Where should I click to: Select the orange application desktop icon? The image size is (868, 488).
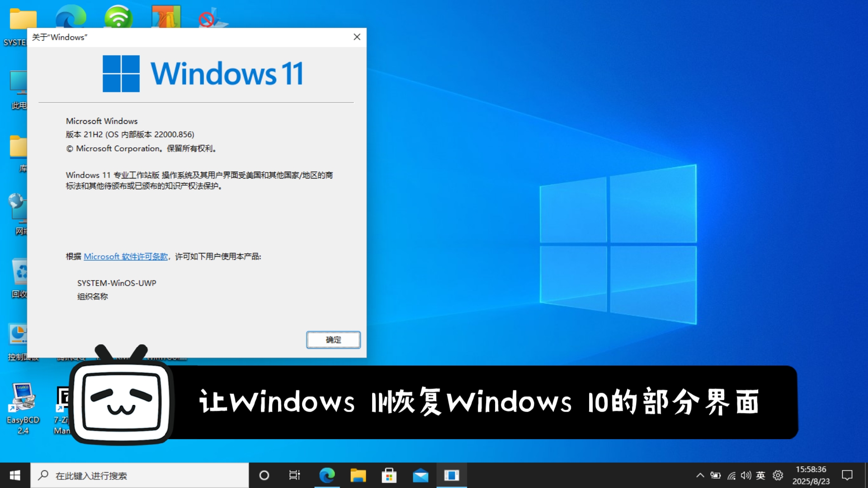(166, 16)
